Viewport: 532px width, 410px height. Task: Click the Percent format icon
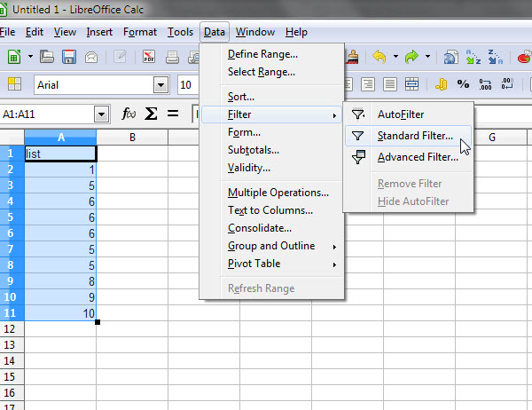click(x=463, y=84)
